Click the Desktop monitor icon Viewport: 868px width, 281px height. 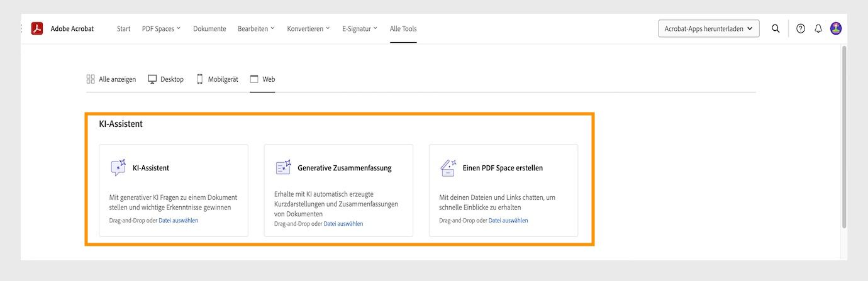(152, 79)
